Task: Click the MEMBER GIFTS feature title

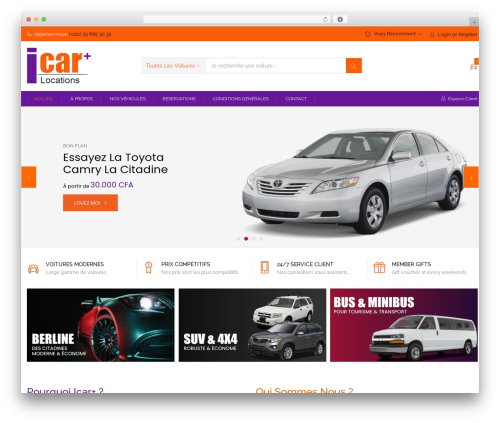Action: [x=411, y=264]
